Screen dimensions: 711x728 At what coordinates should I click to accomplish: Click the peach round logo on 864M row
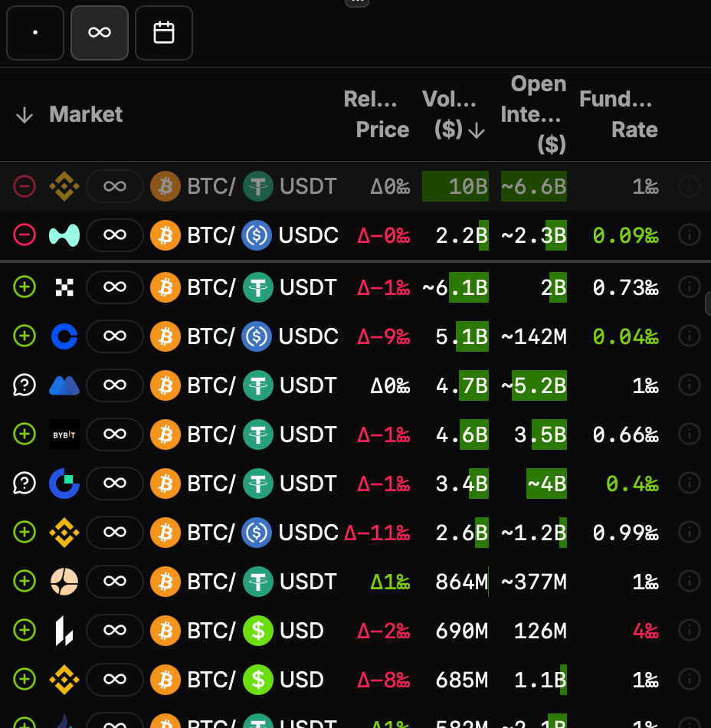[x=64, y=582]
